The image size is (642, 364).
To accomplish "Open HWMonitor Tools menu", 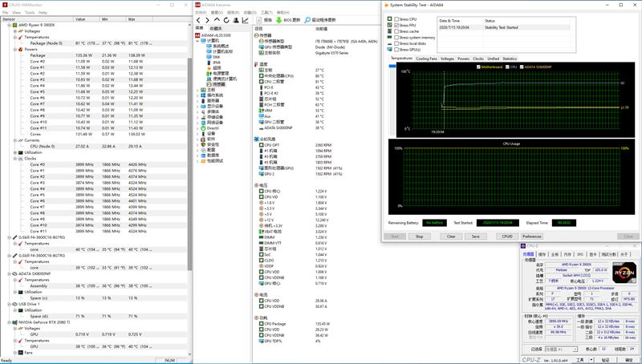I will (30, 13).
